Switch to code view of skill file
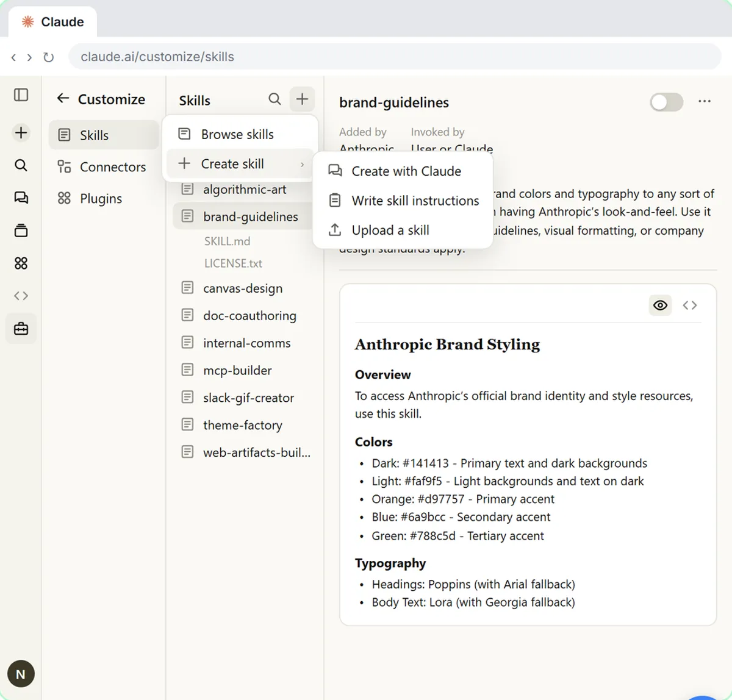The image size is (732, 700). pos(690,305)
